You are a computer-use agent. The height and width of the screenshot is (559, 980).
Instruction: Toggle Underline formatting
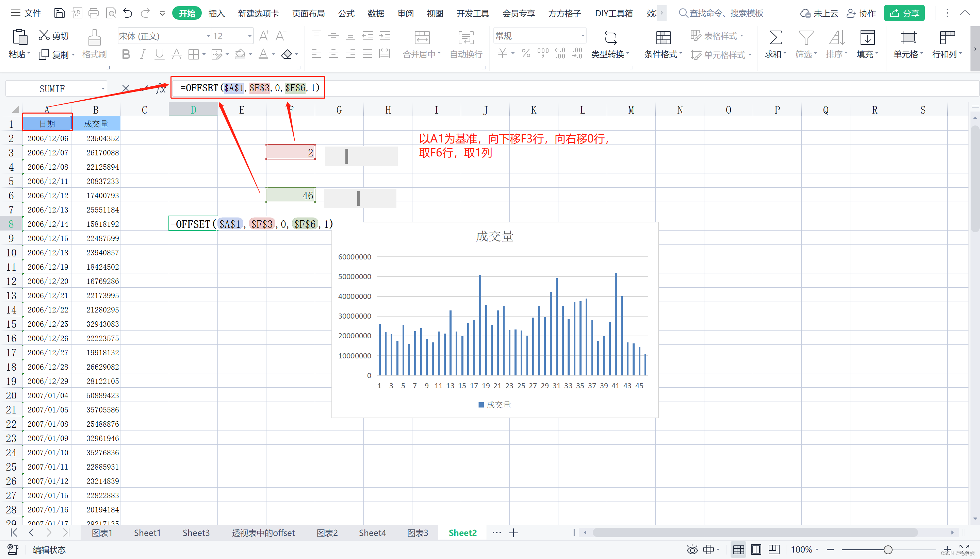159,54
